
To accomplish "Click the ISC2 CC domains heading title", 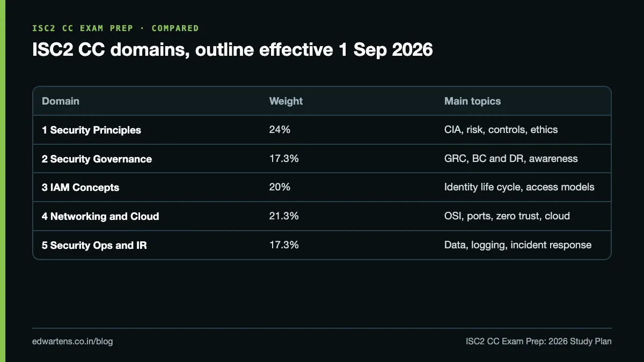I will click(x=232, y=50).
